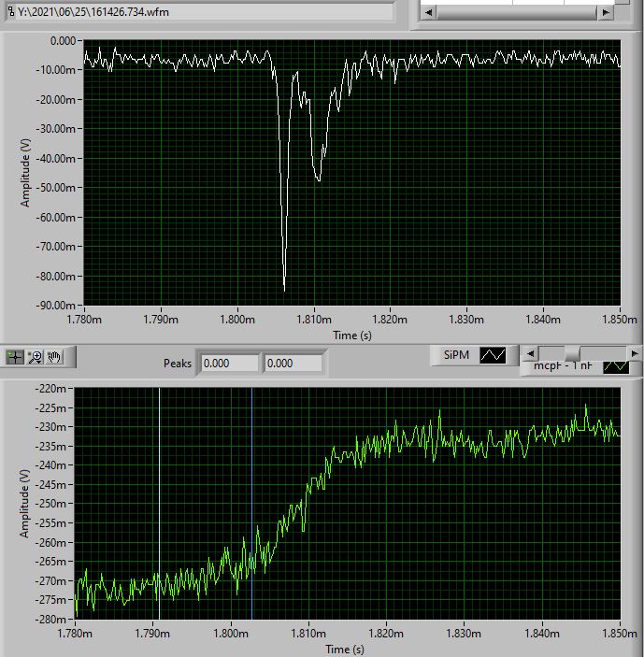
Task: Click the Amplitude (V) label of upper graph
Action: point(25,173)
